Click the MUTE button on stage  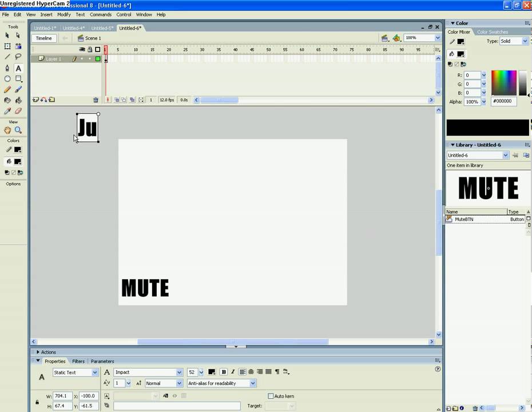[145, 288]
